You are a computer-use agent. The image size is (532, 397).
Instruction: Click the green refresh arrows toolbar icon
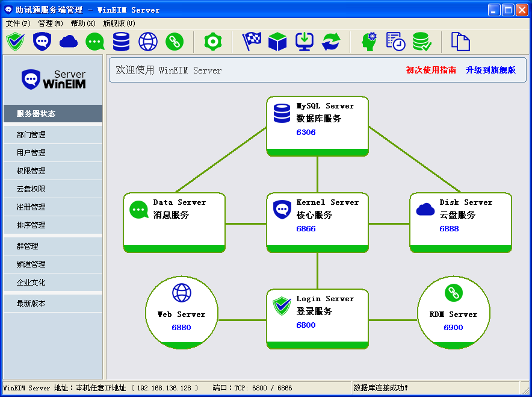331,42
